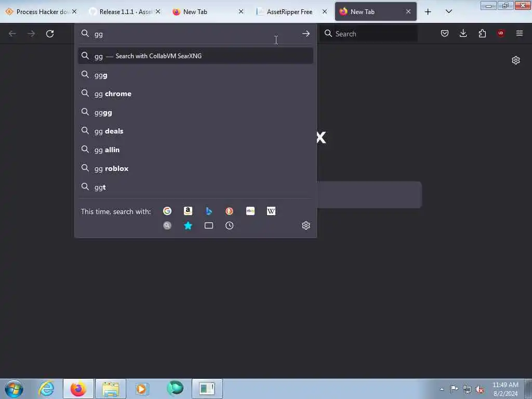Go back one page
Viewport: 532px width, 399px height.
tap(12, 34)
